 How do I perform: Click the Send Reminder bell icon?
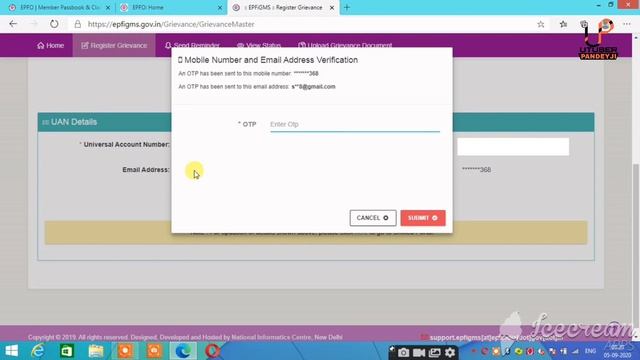pyautogui.click(x=168, y=45)
